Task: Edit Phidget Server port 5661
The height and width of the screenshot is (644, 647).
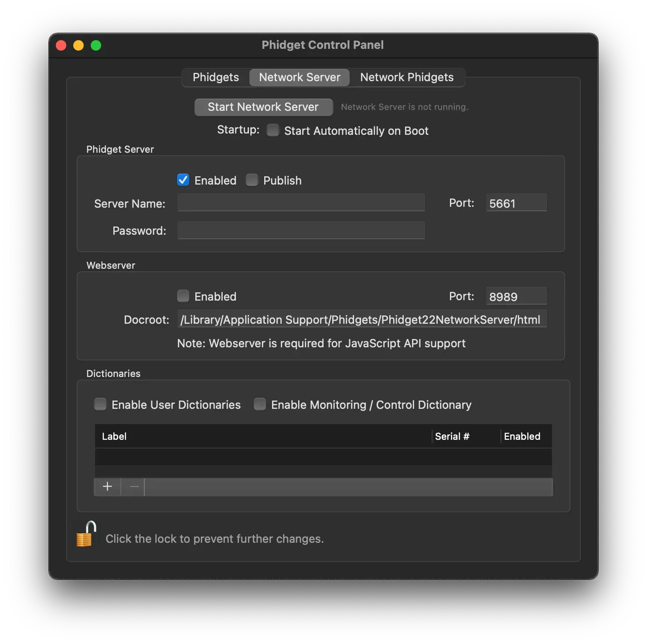Action: tap(516, 203)
